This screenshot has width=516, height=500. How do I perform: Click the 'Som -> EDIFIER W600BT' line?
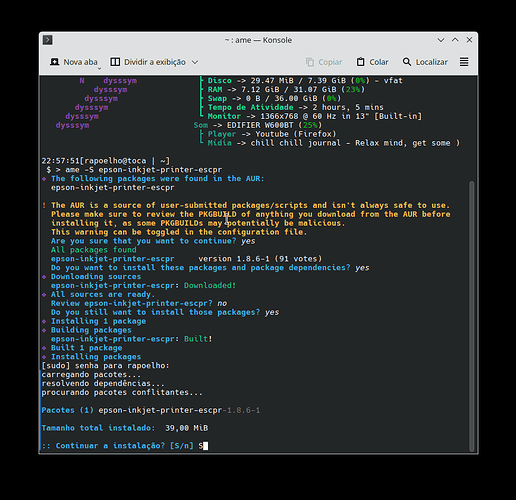258,125
